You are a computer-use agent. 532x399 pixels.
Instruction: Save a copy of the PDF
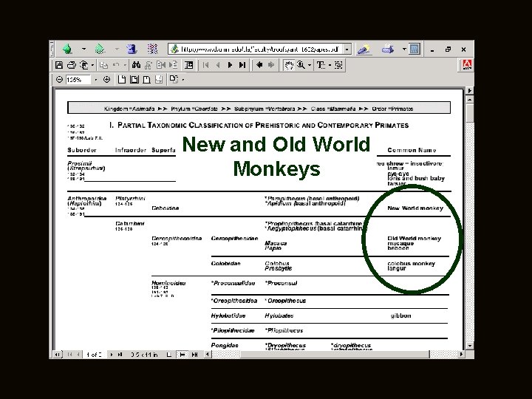point(59,65)
